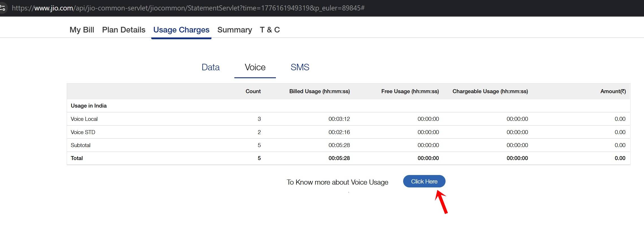Open the site settings icon in address bar
This screenshot has height=234, width=644.
[x=3, y=8]
